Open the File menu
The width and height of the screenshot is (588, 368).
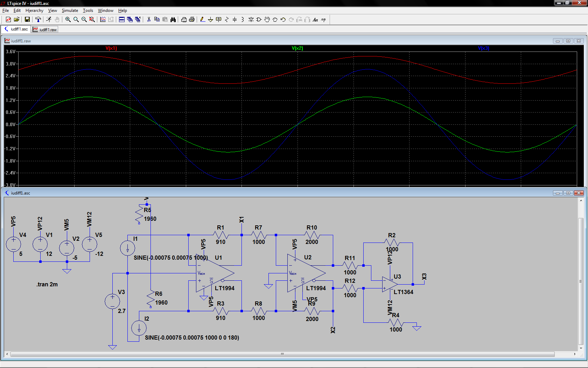point(6,11)
